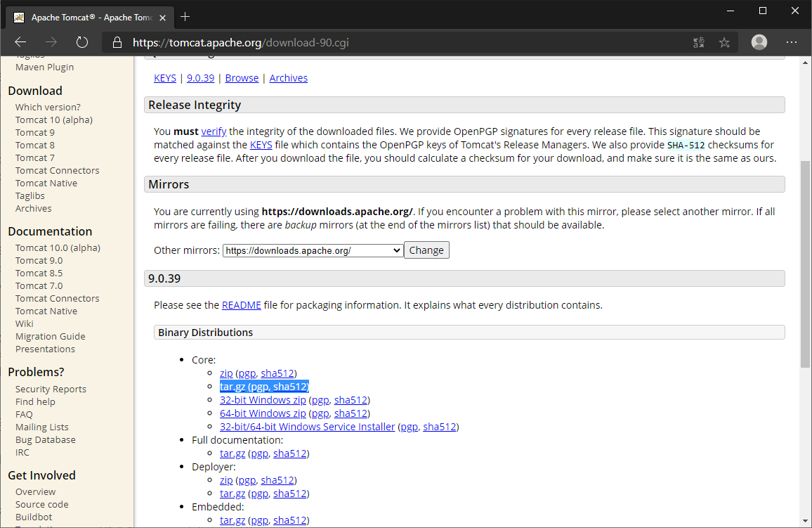Image resolution: width=812 pixels, height=528 pixels.
Task: Open Tomcat 10.0 (alpha) documentation link
Action: 58,247
